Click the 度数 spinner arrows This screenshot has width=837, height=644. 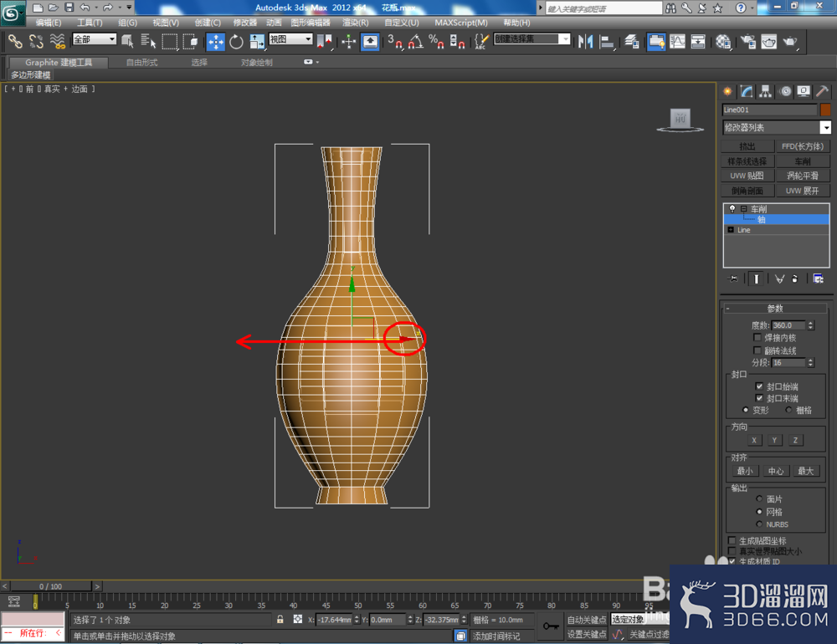810,325
